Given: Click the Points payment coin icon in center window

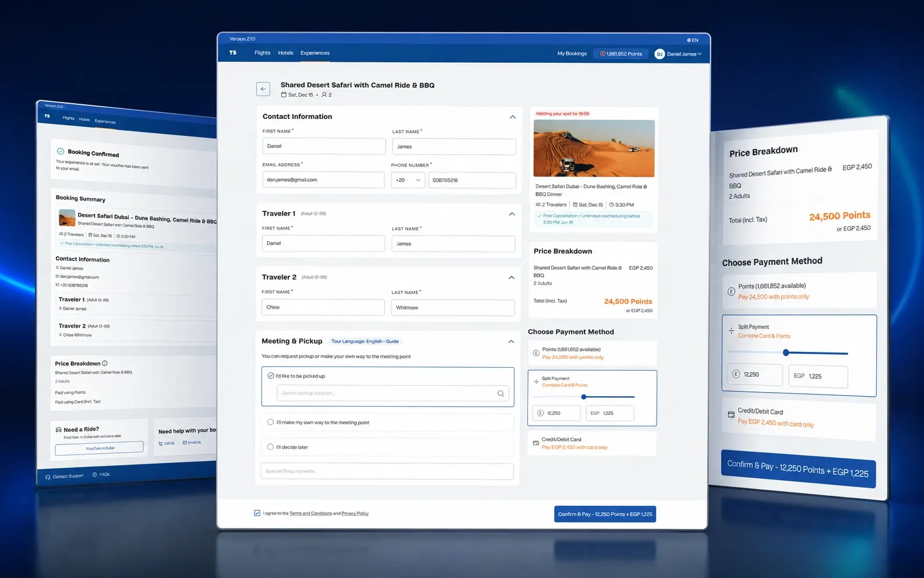Looking at the screenshot, I should pos(536,353).
